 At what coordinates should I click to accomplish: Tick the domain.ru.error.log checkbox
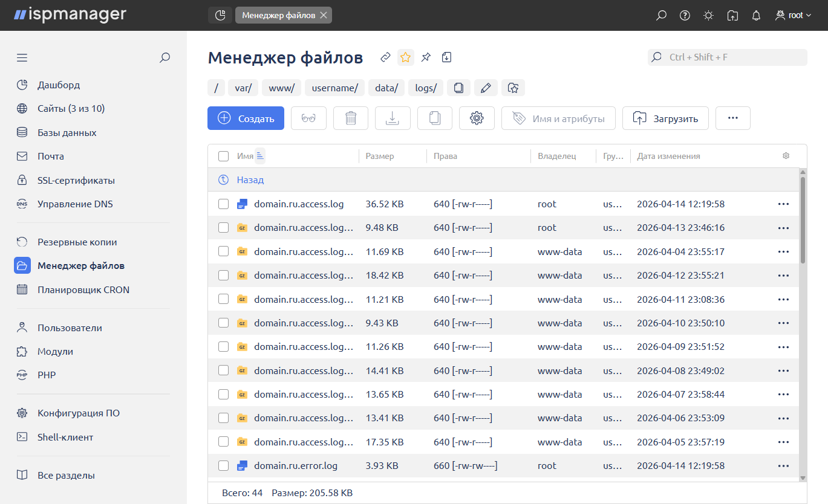(x=224, y=466)
